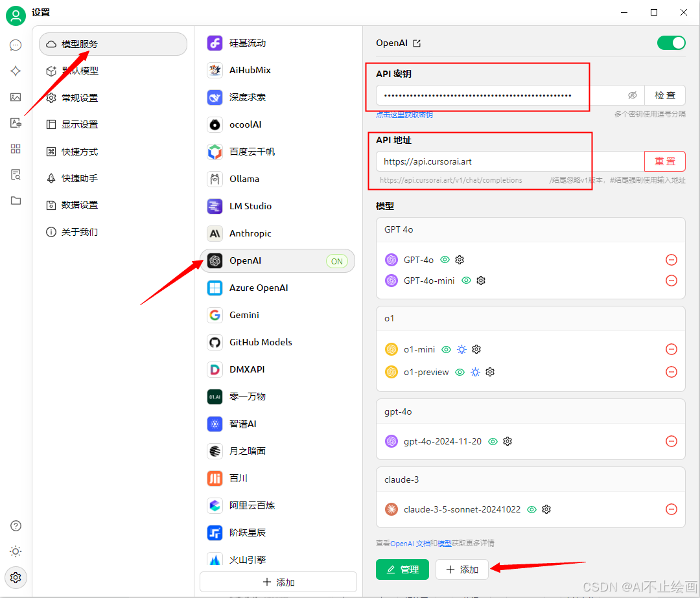
Task: Open the chat assistant sidebar icon
Action: click(16, 45)
